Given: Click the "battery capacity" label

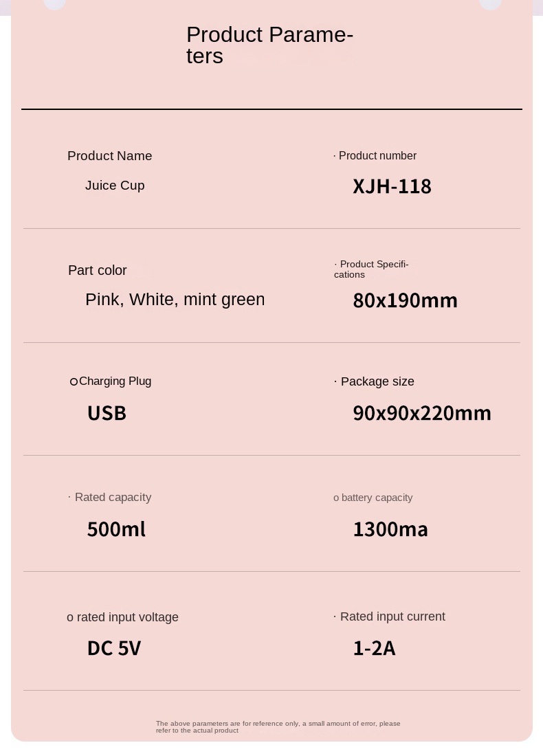Looking at the screenshot, I should point(377,498).
